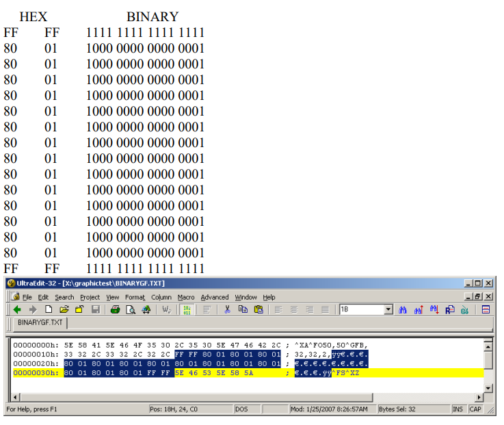The image size is (504, 425).
Task: Click the Center Align toolbar icon
Action: tap(294, 310)
